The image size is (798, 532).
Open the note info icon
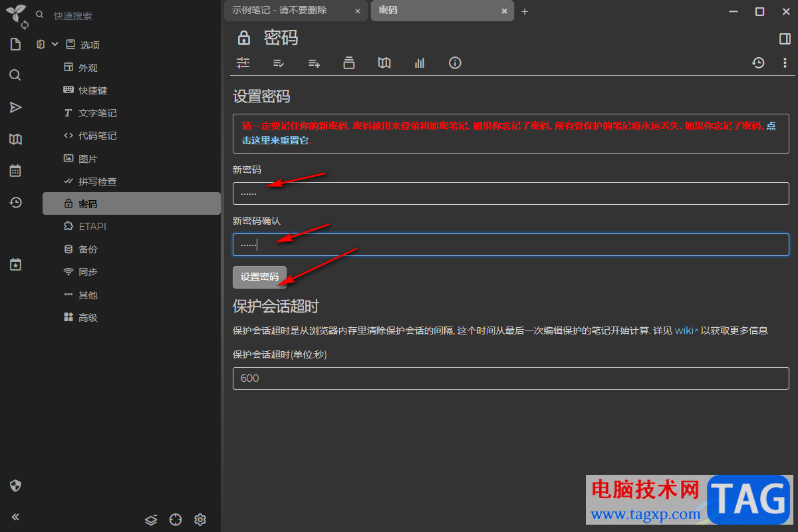tap(455, 63)
